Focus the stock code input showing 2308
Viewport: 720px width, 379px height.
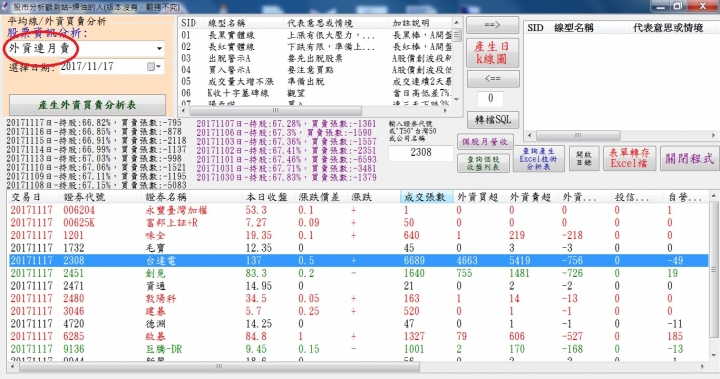click(x=421, y=153)
